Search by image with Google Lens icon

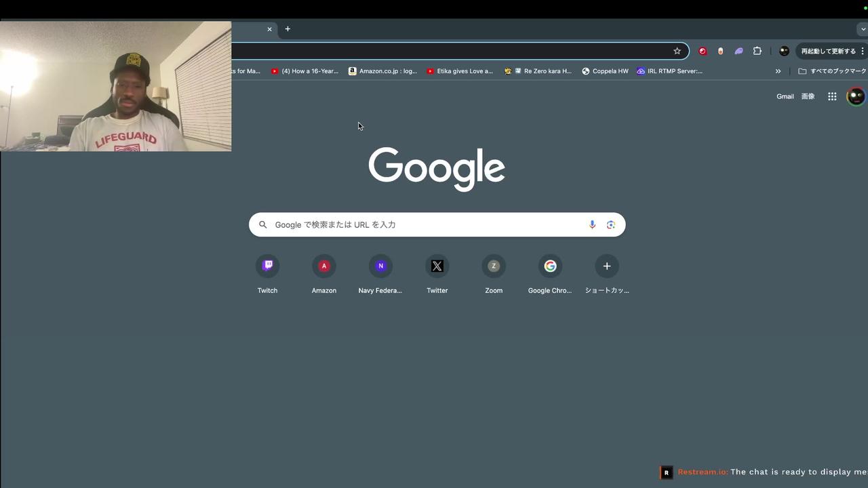click(x=611, y=225)
